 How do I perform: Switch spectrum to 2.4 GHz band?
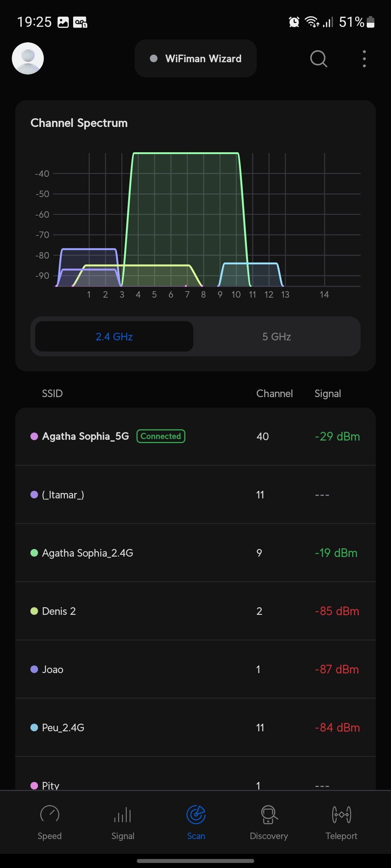[x=114, y=337]
